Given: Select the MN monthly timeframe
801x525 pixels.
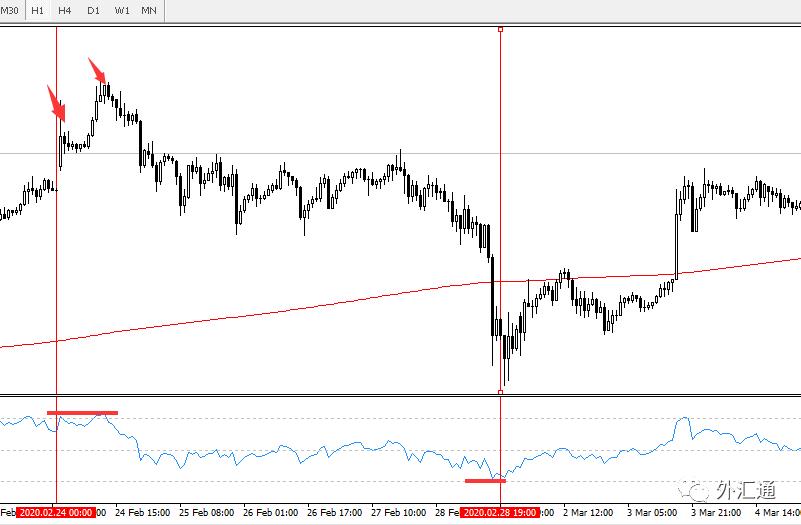Looking at the screenshot, I should coord(149,10).
